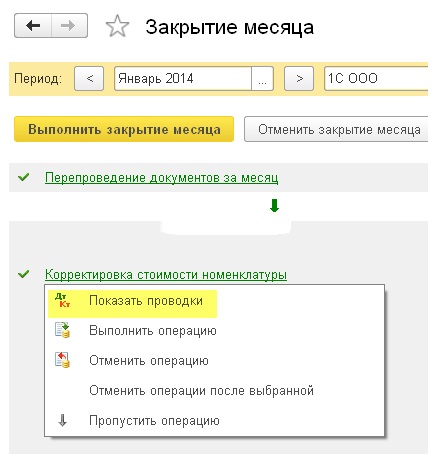Switch to next period with '>' button
The height and width of the screenshot is (463, 444).
click(x=299, y=79)
